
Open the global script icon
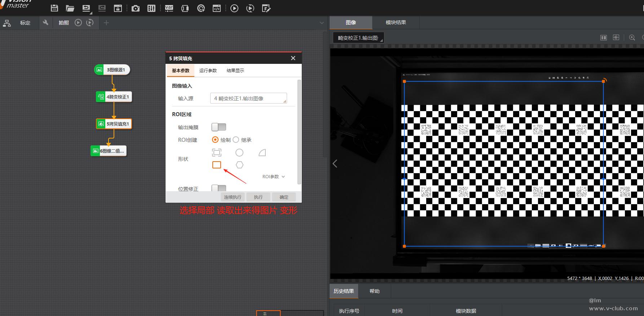click(x=217, y=8)
